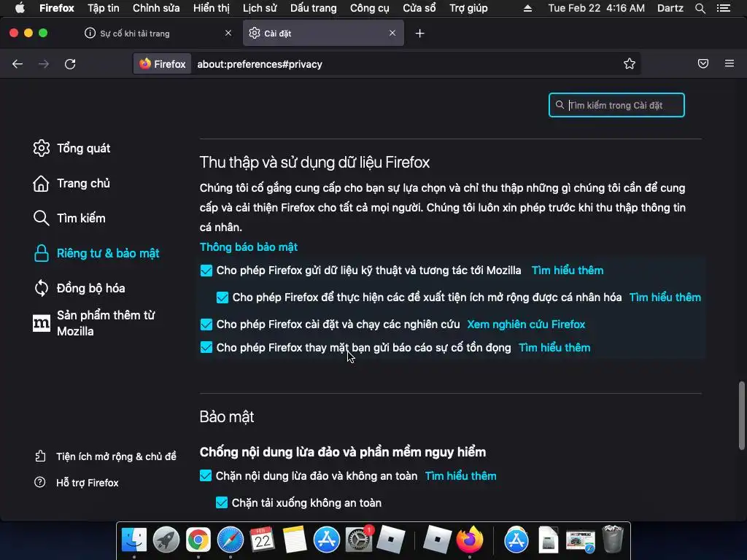Open Trash in the dock

coord(613,539)
